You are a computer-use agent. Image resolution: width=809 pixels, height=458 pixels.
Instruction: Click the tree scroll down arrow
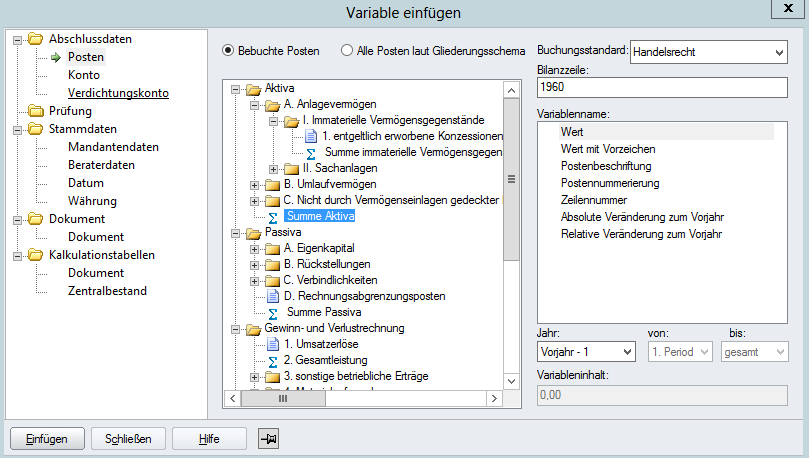511,381
